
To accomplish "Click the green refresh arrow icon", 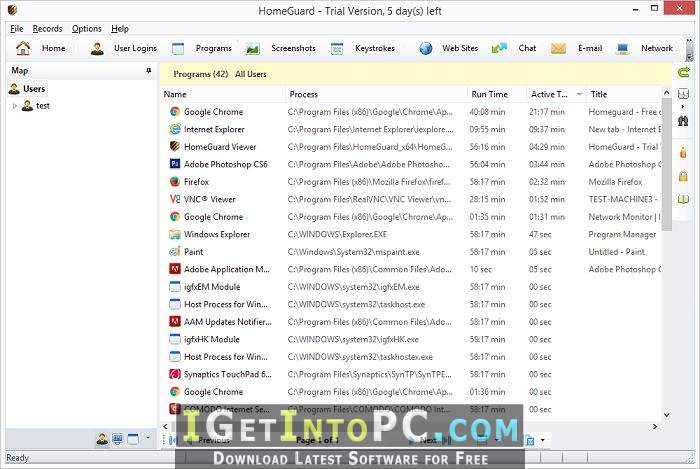I will click(683, 72).
